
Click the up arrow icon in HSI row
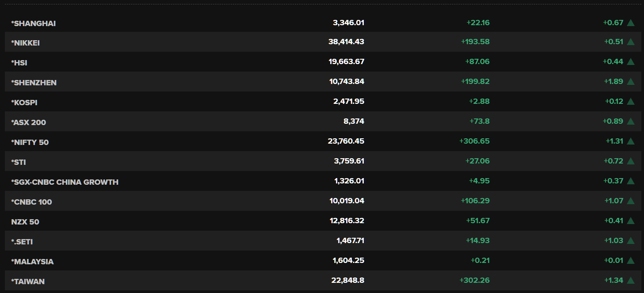pos(631,61)
